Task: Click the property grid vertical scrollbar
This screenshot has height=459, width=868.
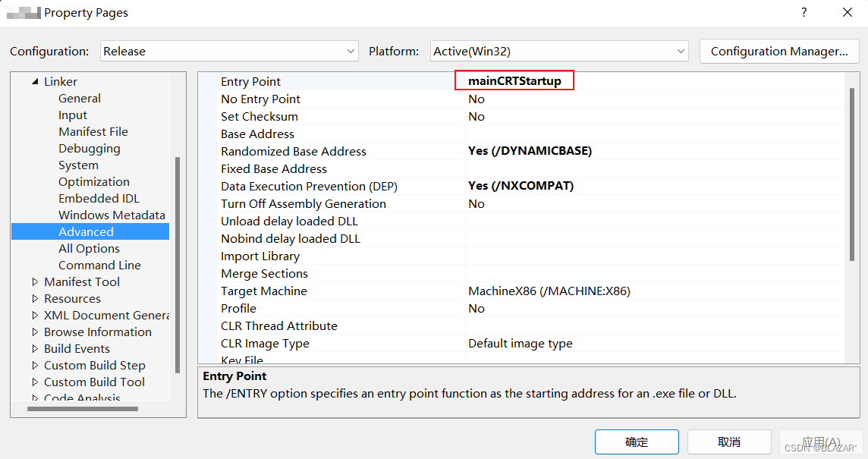Action: (x=851, y=174)
